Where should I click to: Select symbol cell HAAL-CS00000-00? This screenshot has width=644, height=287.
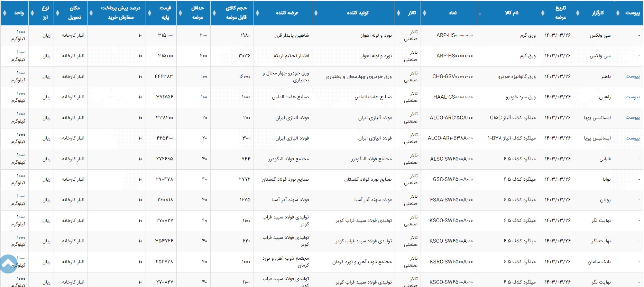point(453,97)
